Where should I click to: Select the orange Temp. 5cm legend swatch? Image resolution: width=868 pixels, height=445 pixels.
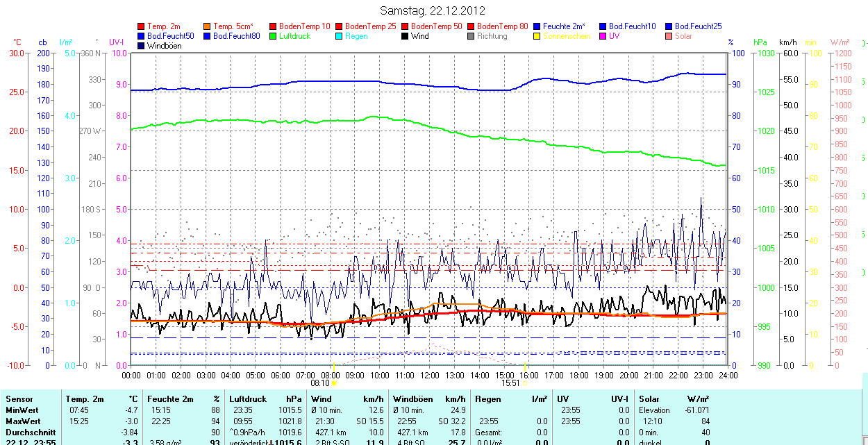pyautogui.click(x=208, y=26)
